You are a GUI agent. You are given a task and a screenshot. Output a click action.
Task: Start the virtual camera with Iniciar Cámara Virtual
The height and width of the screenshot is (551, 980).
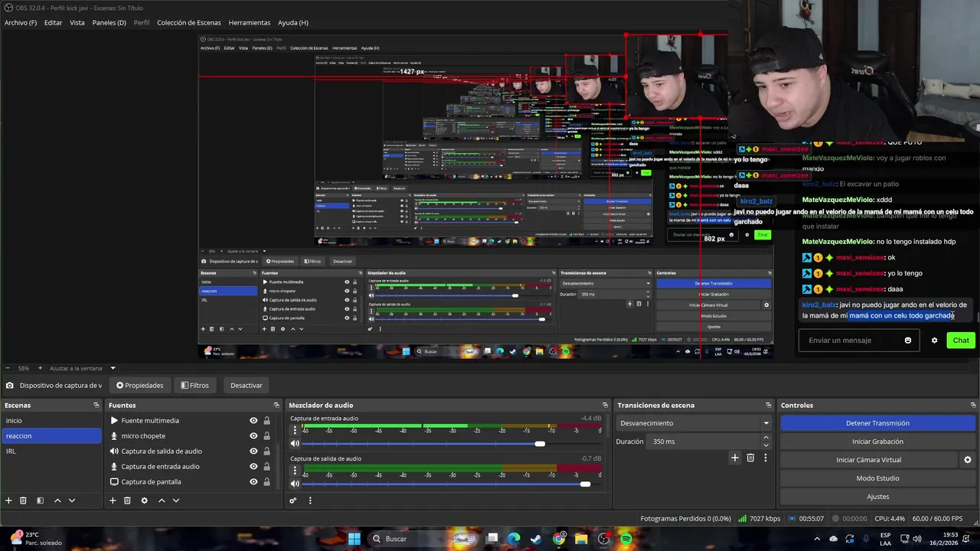coord(868,460)
